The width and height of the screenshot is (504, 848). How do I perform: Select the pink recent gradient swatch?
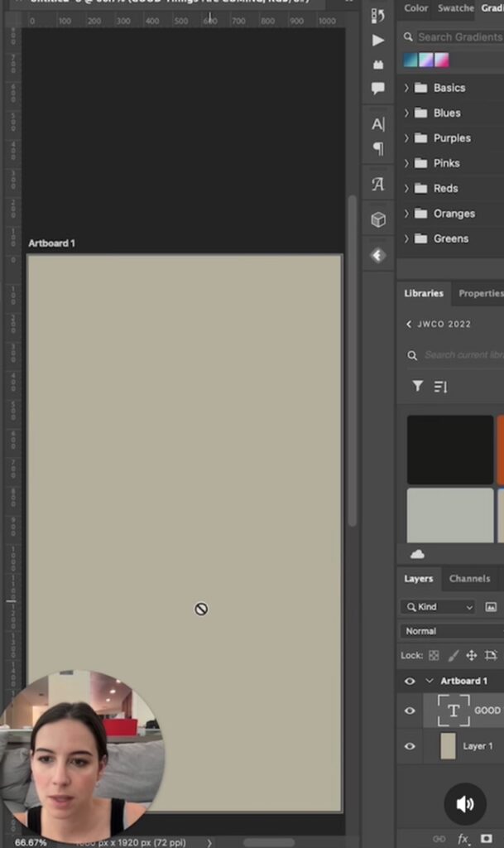(441, 60)
